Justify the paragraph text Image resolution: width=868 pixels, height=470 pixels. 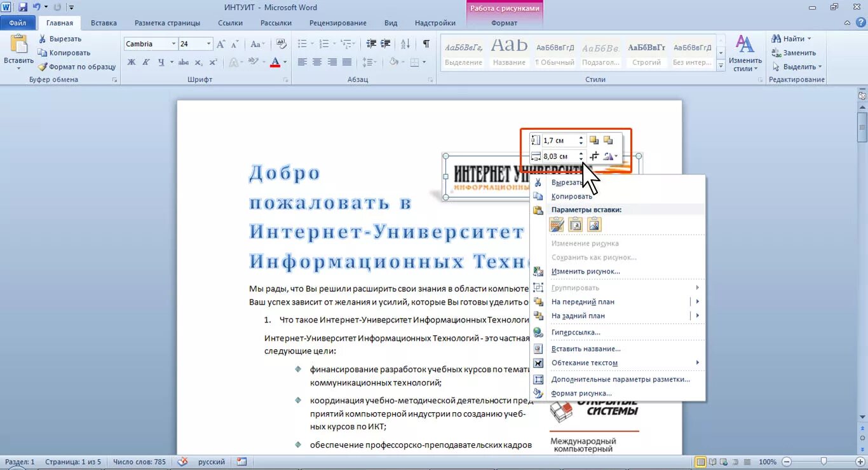point(347,62)
